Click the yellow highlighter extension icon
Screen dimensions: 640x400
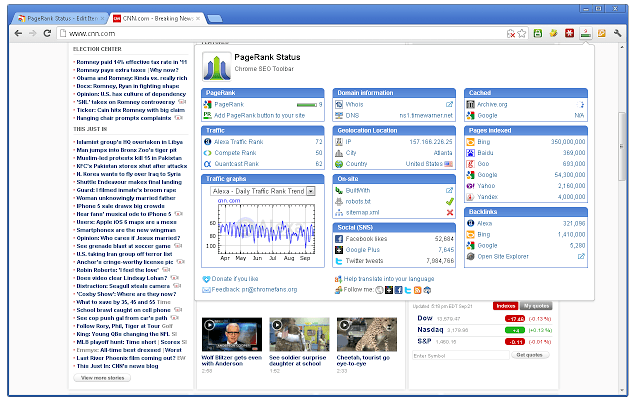pyautogui.click(x=553, y=33)
